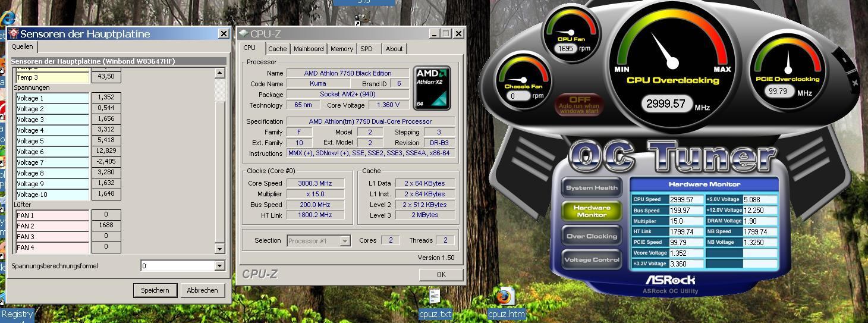Click the Core Voltage value 1.360 V
This screenshot has height=323, width=868.
(389, 105)
